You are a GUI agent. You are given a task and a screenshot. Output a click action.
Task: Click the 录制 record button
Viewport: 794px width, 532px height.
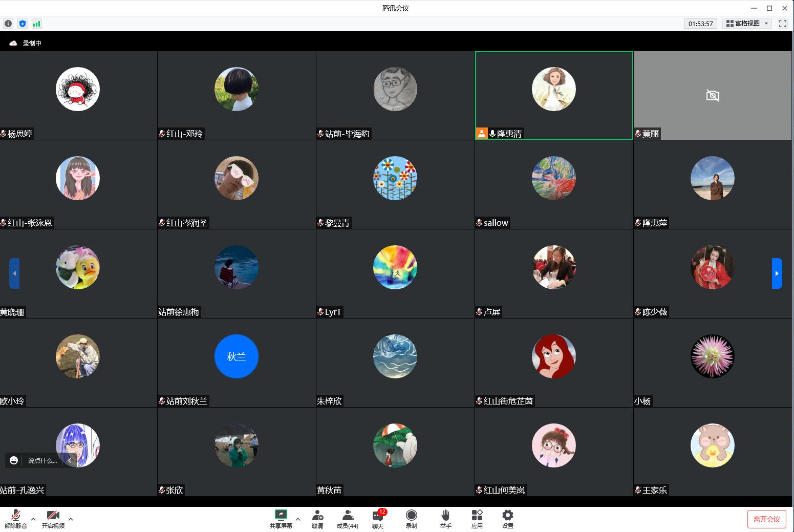pos(411,519)
